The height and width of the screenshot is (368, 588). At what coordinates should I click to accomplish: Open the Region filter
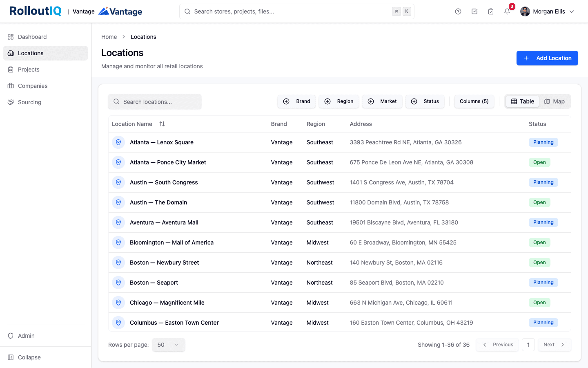(339, 101)
